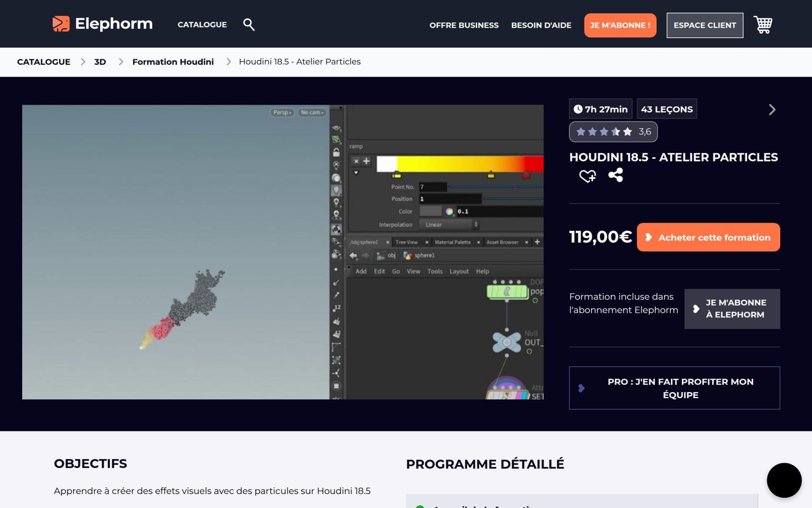Select the orange middle ramp marker
The image size is (812, 508).
tap(491, 175)
